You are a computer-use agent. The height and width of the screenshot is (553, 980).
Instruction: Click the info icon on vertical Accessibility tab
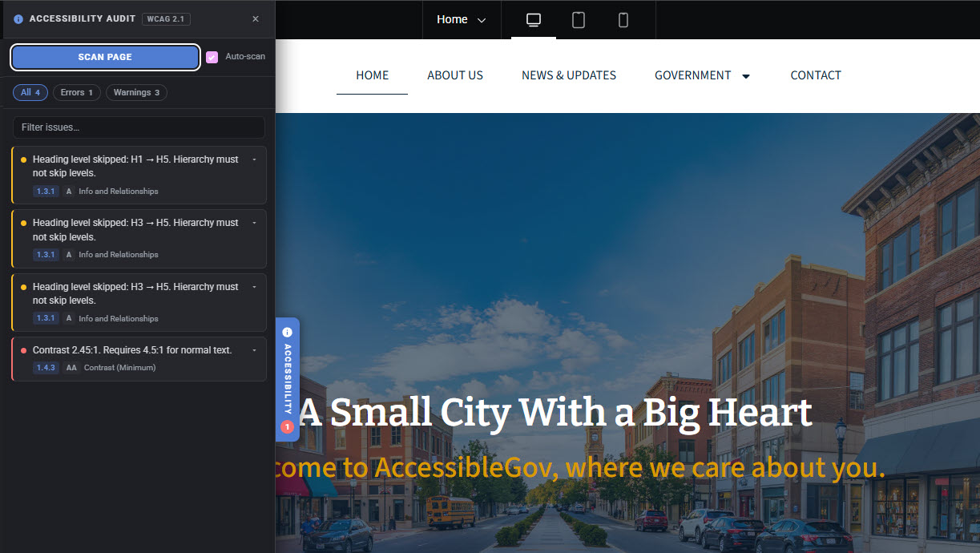click(x=288, y=332)
